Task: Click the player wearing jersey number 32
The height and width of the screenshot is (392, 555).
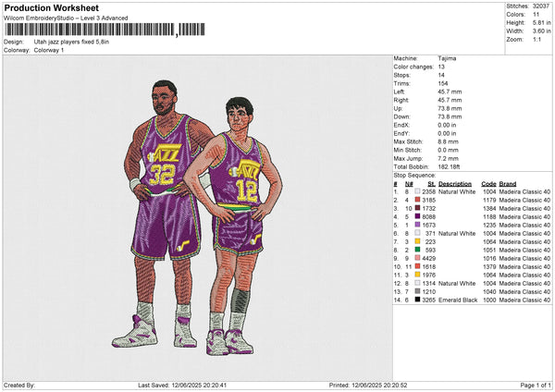Action: click(x=164, y=213)
